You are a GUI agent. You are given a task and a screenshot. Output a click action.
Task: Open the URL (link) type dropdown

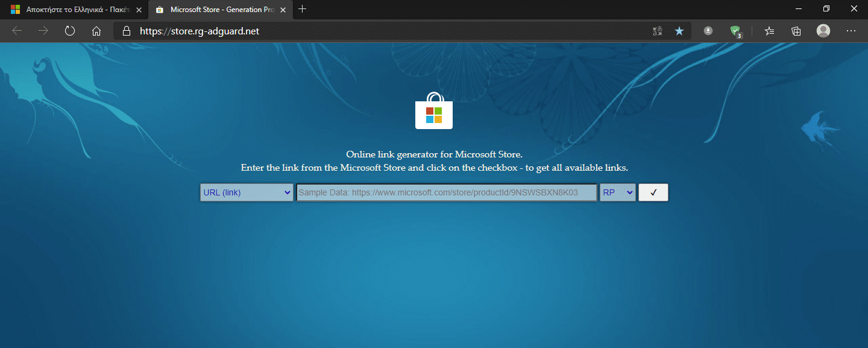click(247, 192)
